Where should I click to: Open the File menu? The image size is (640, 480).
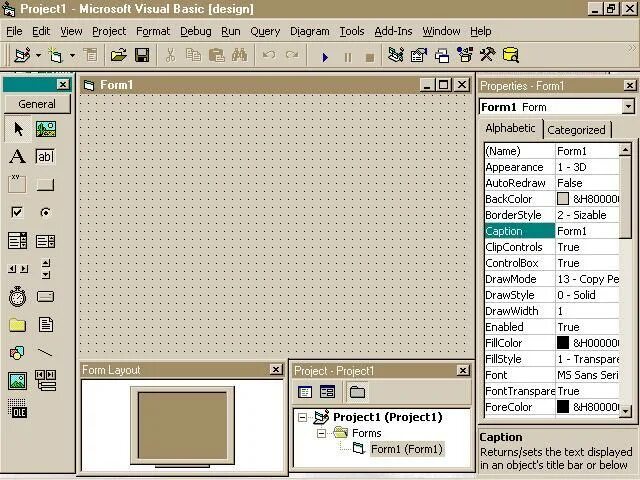click(x=14, y=31)
